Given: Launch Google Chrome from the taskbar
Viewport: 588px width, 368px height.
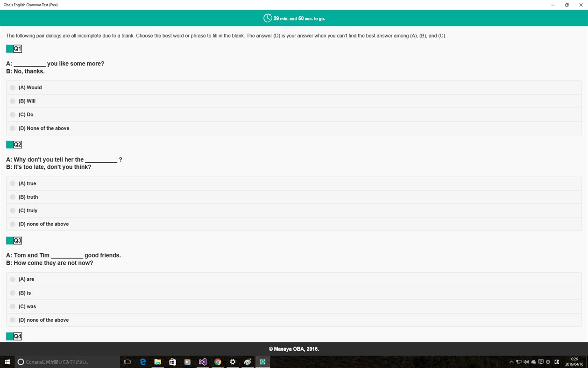Looking at the screenshot, I should (217, 361).
